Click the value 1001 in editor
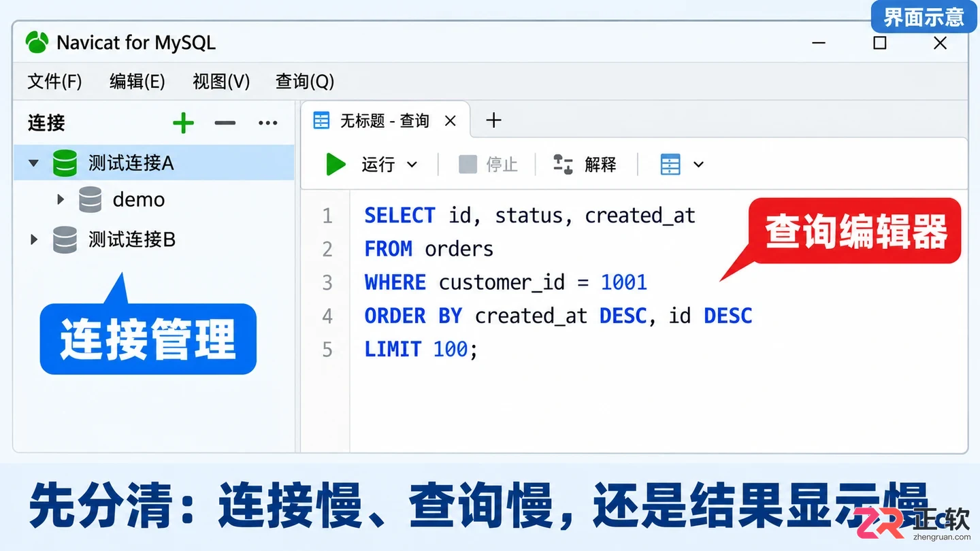Screen dimensions: 980x551 pyautogui.click(x=623, y=282)
